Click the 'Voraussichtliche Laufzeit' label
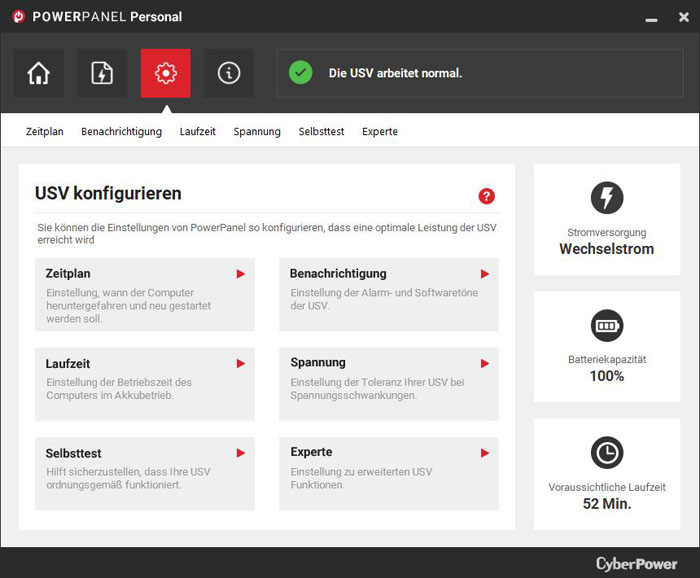This screenshot has height=578, width=700. pos(607,487)
